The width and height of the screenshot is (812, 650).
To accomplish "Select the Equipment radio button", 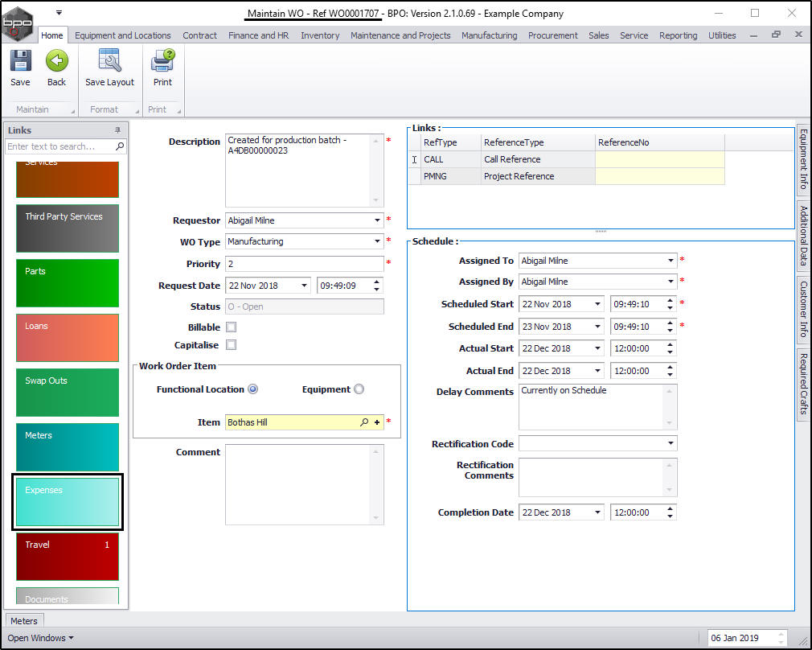I will pos(359,389).
